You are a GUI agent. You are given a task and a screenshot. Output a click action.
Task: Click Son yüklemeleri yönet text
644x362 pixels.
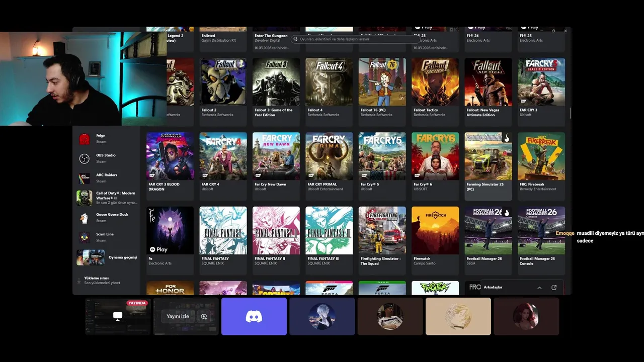(102, 283)
